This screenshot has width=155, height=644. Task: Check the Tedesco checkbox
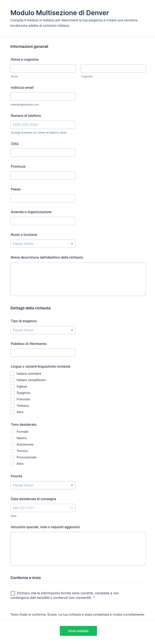pos(12,406)
